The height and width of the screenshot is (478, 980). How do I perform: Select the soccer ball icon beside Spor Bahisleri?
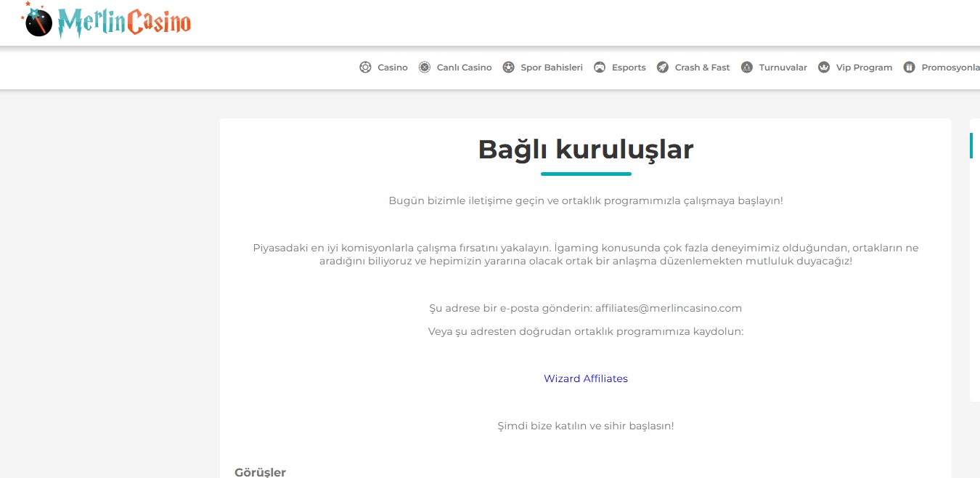509,67
